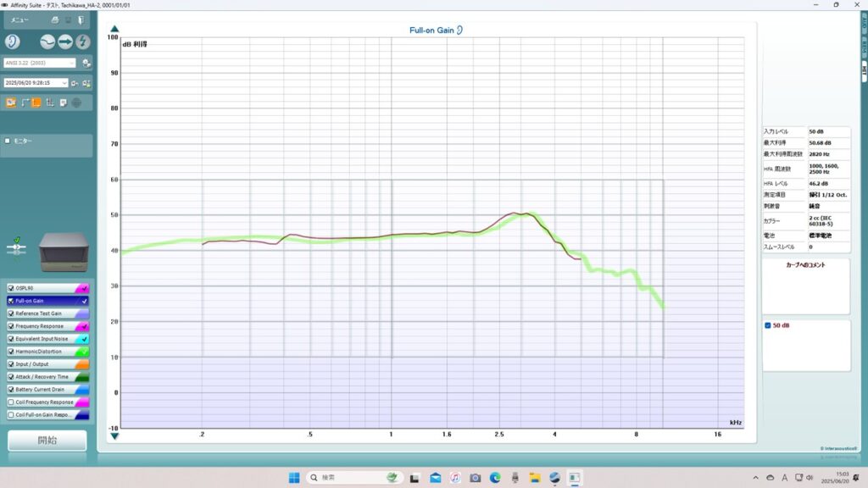This screenshot has width=868, height=488.
Task: Click the arrow transfer icon
Action: 65,42
